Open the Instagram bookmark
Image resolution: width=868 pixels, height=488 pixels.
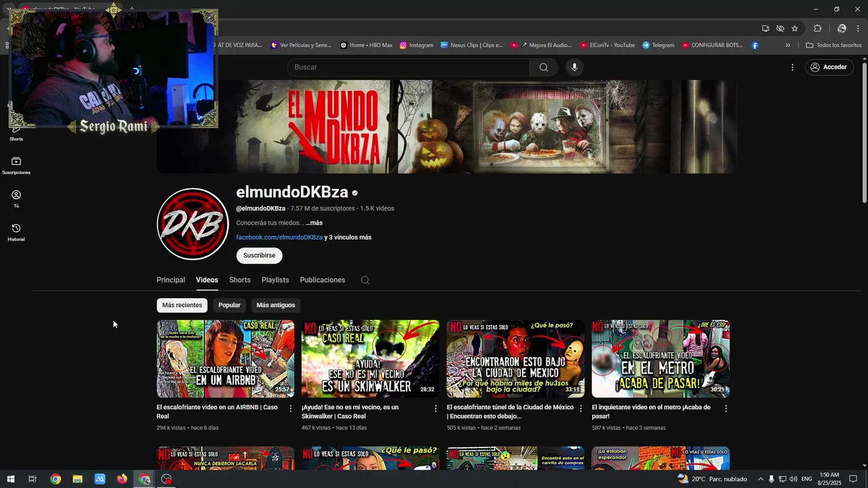tap(416, 45)
